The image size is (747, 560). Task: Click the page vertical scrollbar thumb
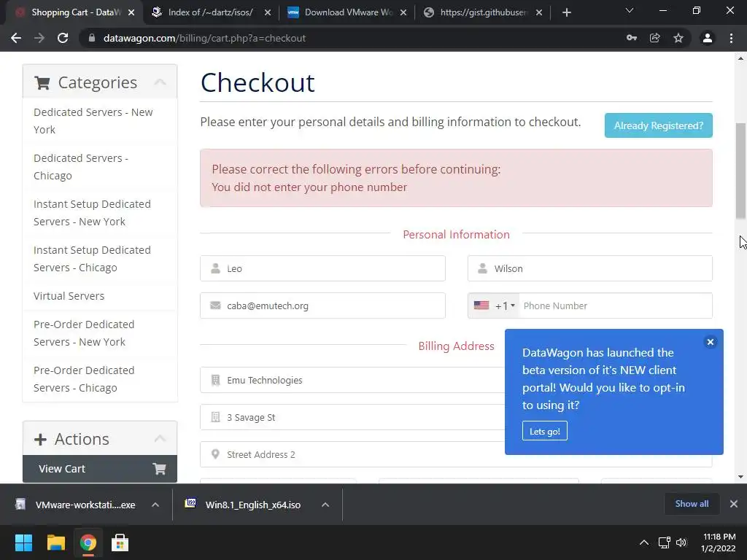741,171
